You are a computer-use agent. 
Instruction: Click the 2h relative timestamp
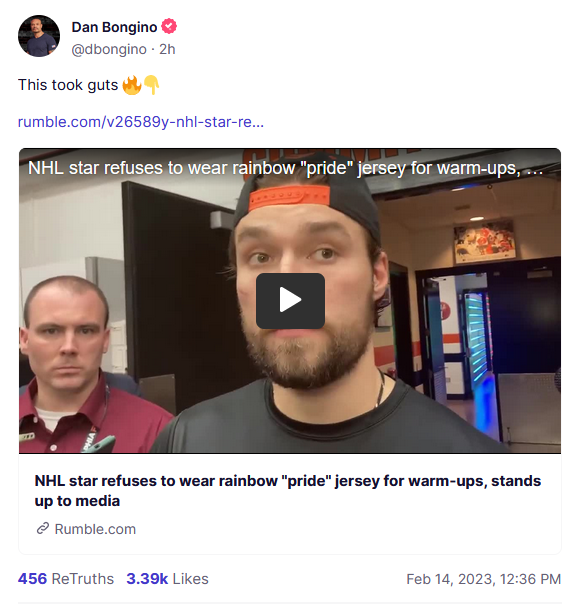168,49
